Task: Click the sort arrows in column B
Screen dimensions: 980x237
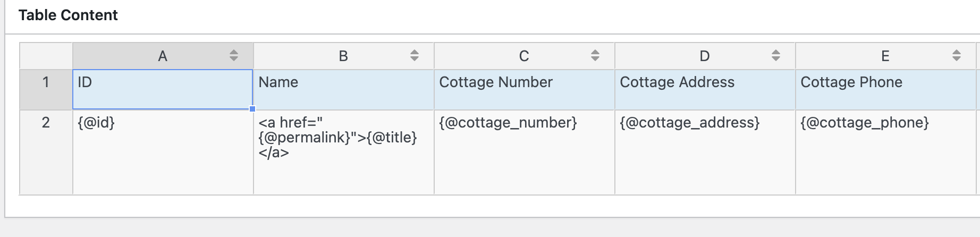Action: [415, 55]
